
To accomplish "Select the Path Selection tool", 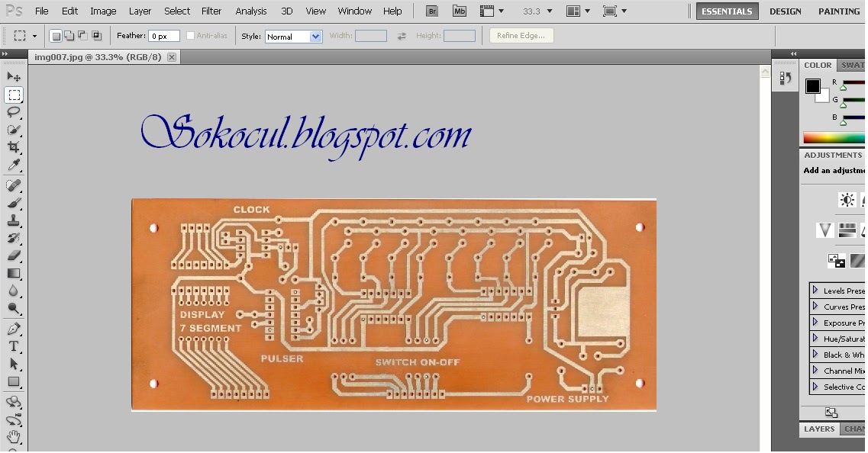I will [x=14, y=364].
